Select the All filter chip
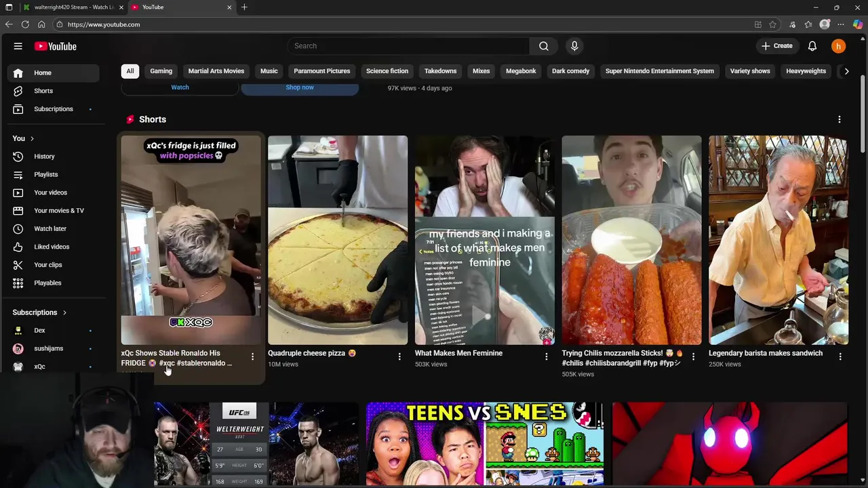Viewport: 868px width, 488px height. (130, 71)
